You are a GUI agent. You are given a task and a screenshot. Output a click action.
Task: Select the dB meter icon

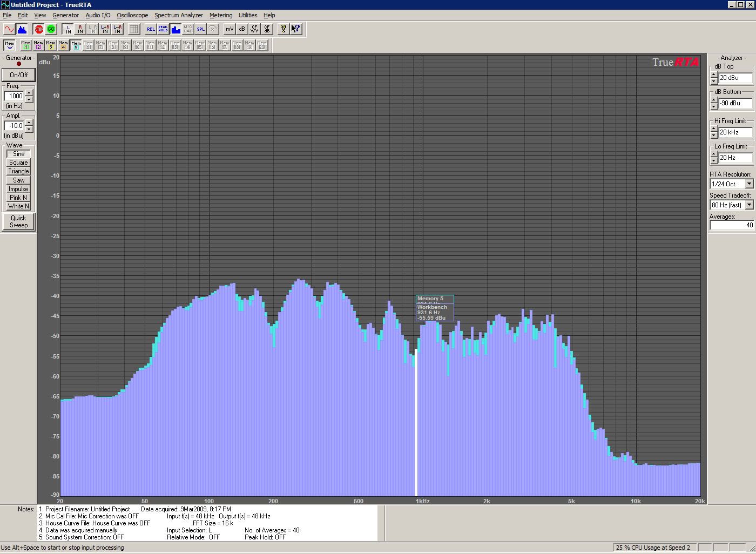[x=242, y=29]
